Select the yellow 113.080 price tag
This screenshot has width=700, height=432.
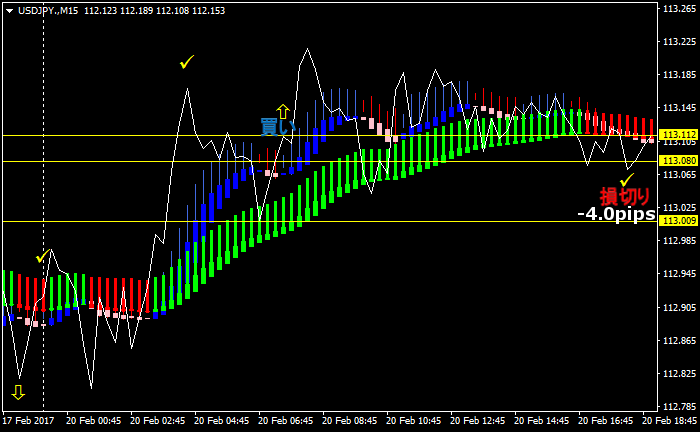point(678,161)
